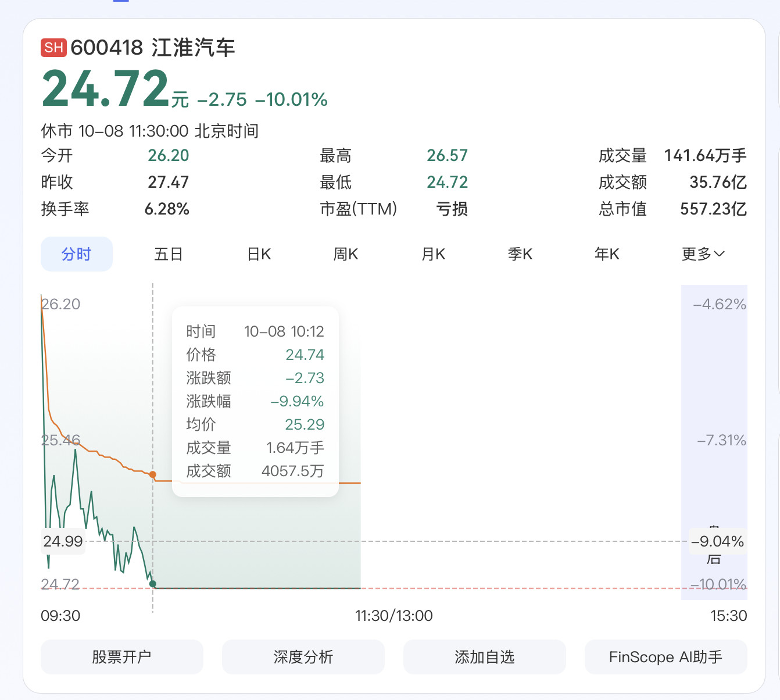Click the current price 24.72 heading

(105, 88)
